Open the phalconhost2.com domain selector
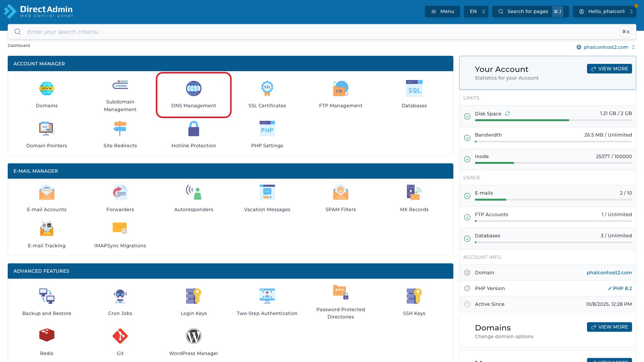The height and width of the screenshot is (362, 644). tap(606, 47)
